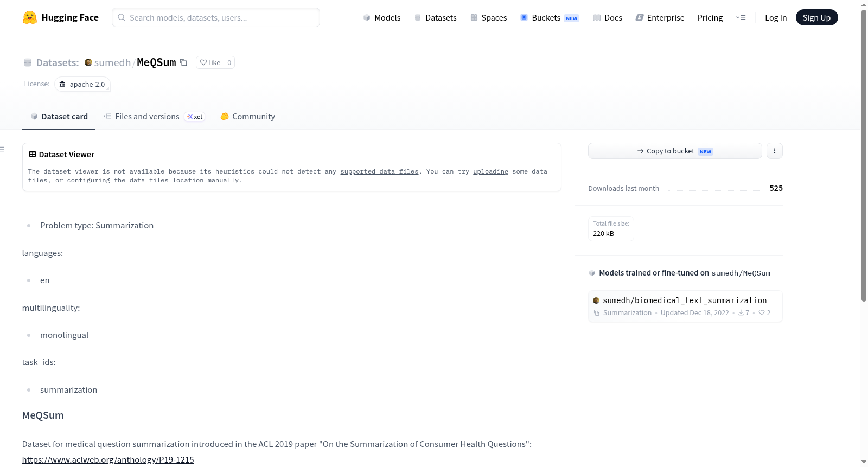The image size is (868, 467).
Task: Like the MeQSum dataset
Action: pos(210,62)
